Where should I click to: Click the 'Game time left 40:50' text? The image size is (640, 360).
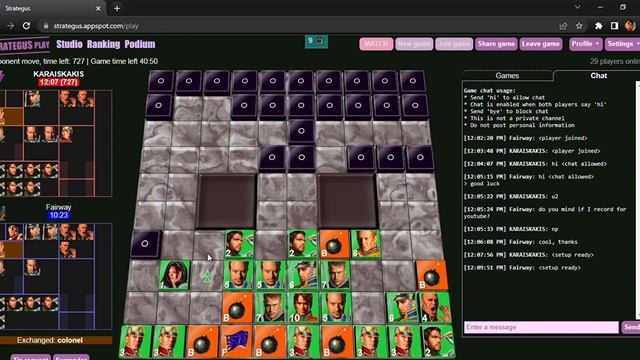pos(124,61)
